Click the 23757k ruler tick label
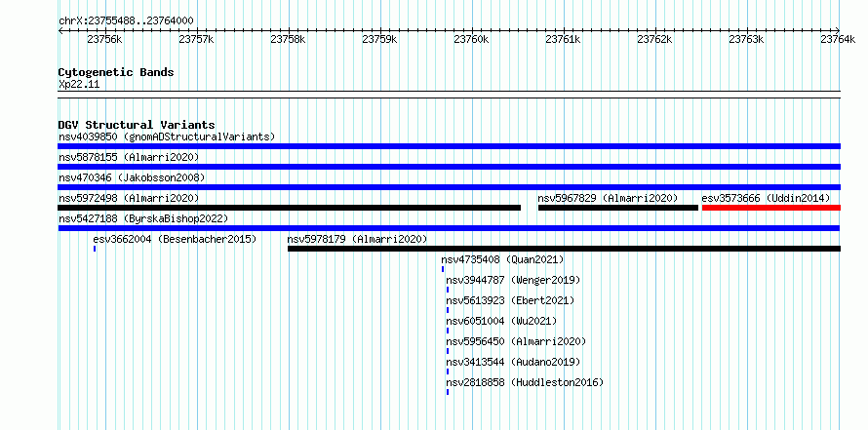This screenshot has height=430, width=868. pyautogui.click(x=196, y=39)
